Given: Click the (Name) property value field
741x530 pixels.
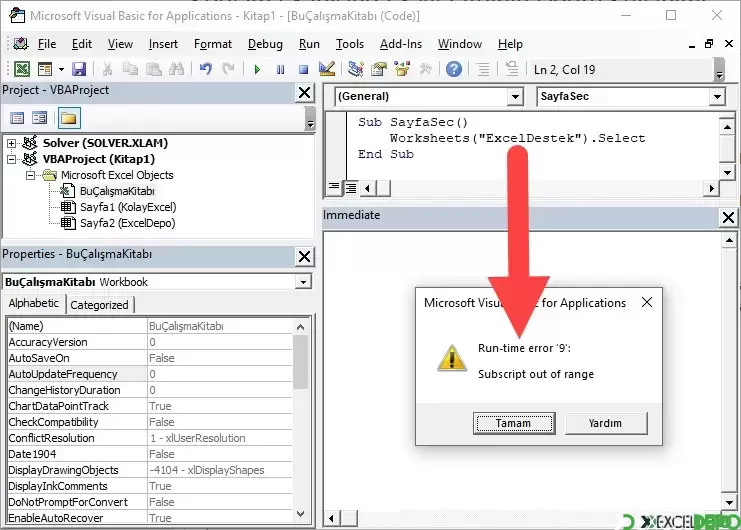Looking at the screenshot, I should pyautogui.click(x=219, y=326).
